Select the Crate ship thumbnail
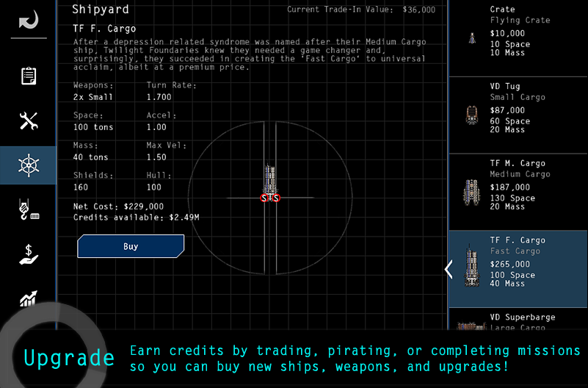The height and width of the screenshot is (388, 588). [x=472, y=38]
